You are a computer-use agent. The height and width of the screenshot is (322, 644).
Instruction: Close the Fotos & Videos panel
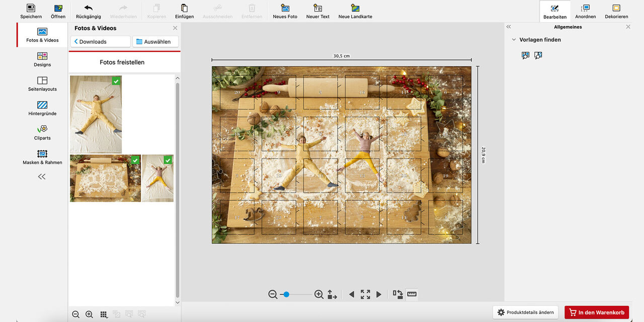pyautogui.click(x=175, y=28)
